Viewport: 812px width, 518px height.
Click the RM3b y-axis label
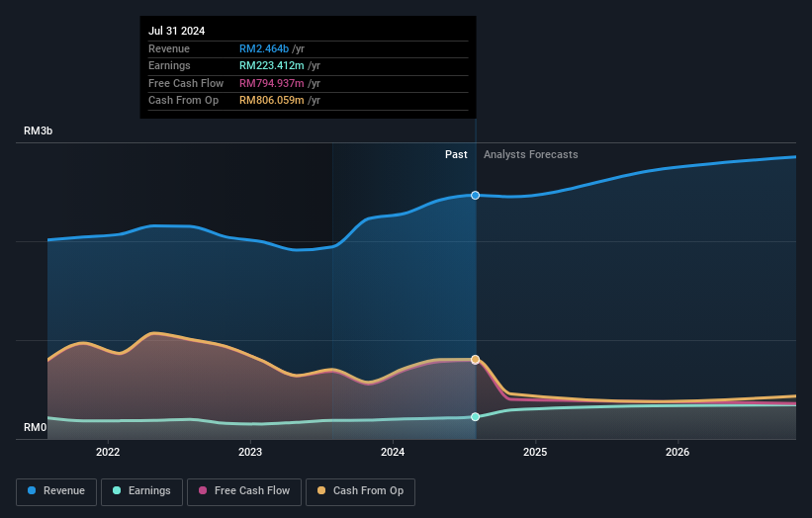pos(39,130)
